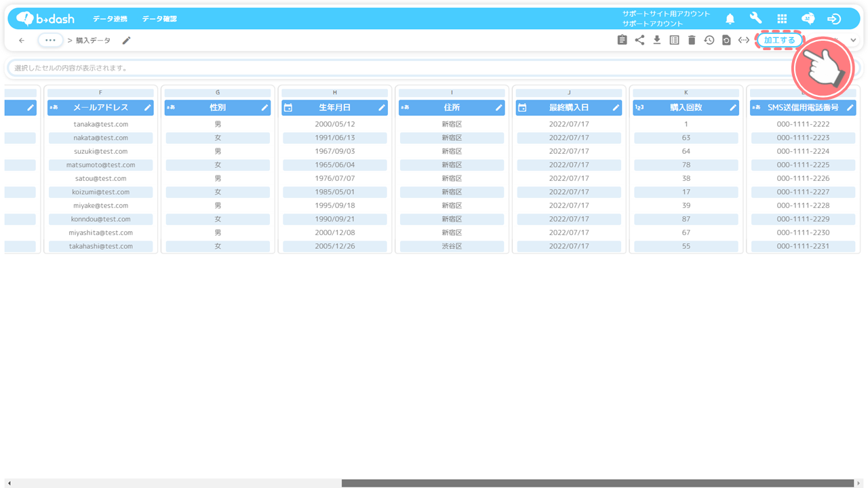Click the scrollbar left arrow
The height and width of the screenshot is (488, 868).
tap(9, 483)
